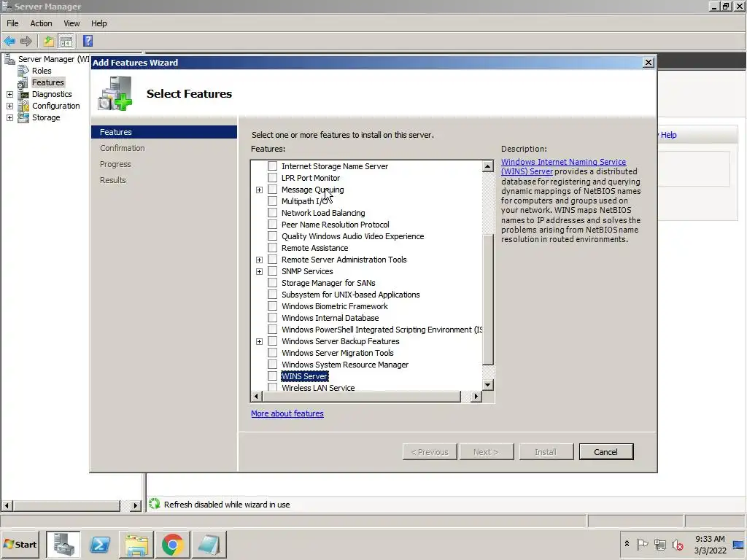Open the WINS Server description link

click(563, 167)
